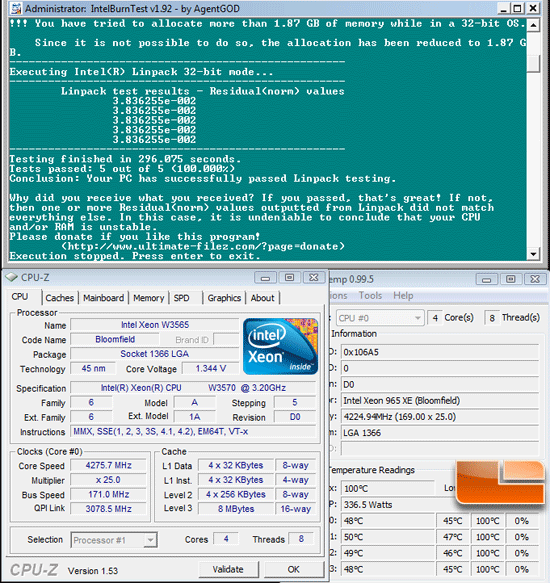Switch to the SPD tab
This screenshot has height=583, width=550.
[181, 298]
